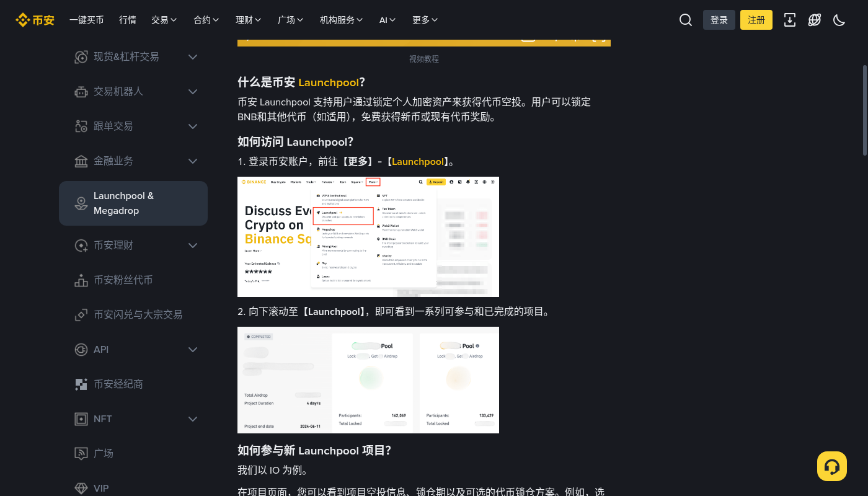Open the Launchpool menu screenshot image
This screenshot has height=496, width=868.
368,237
